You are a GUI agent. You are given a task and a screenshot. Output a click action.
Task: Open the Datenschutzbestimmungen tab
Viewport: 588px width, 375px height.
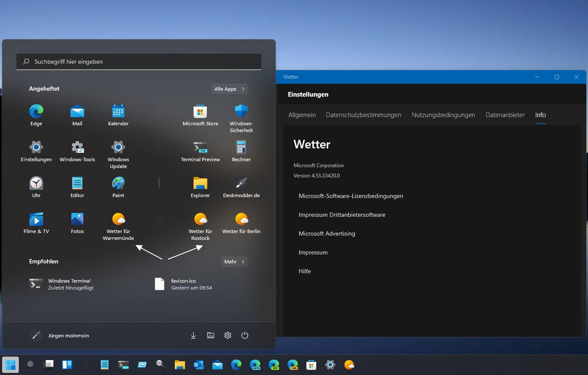point(364,115)
